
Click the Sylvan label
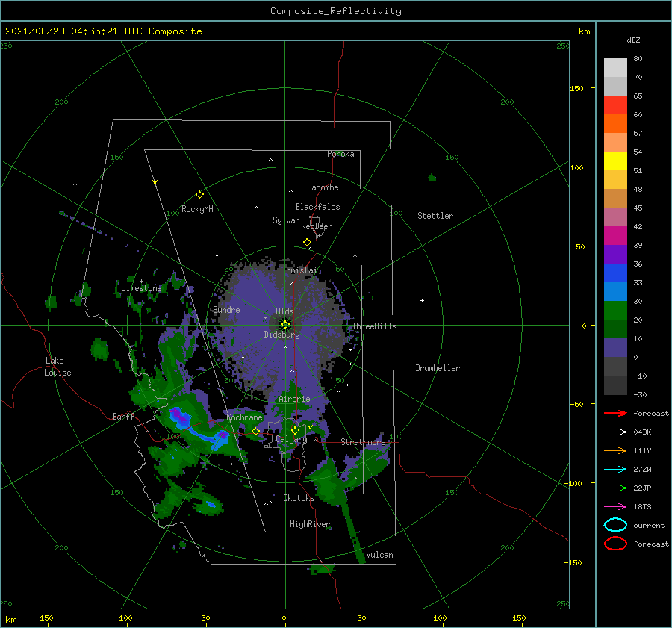tap(286, 220)
